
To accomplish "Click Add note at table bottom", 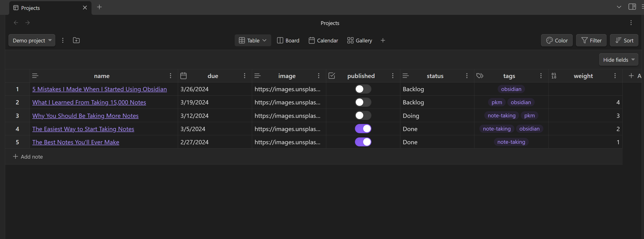I will (x=28, y=157).
